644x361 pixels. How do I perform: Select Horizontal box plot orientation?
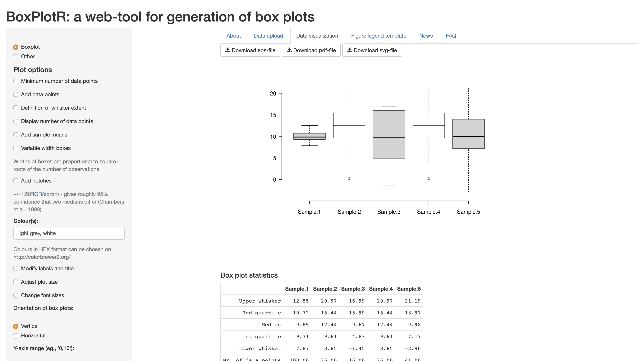click(x=16, y=336)
